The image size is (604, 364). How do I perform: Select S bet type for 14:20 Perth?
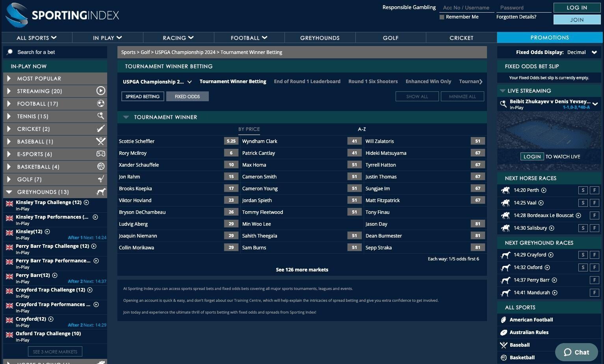583,190
